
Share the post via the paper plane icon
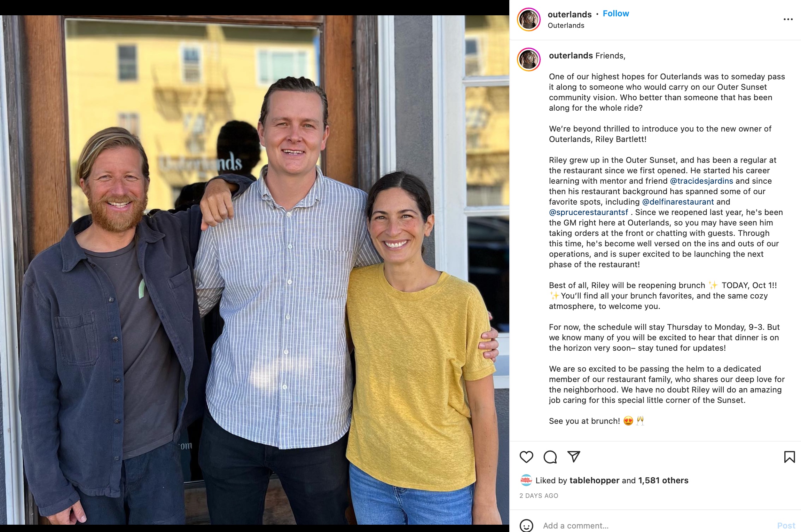click(574, 456)
